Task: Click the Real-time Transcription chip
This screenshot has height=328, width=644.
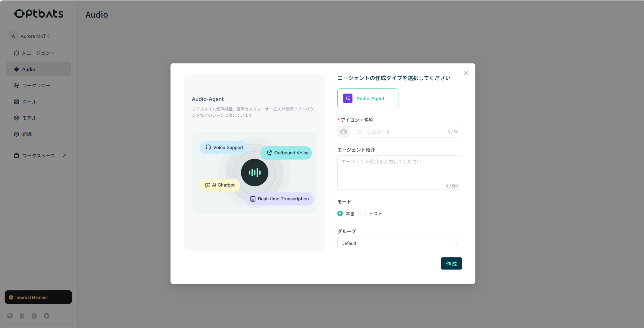Action: pos(279,199)
